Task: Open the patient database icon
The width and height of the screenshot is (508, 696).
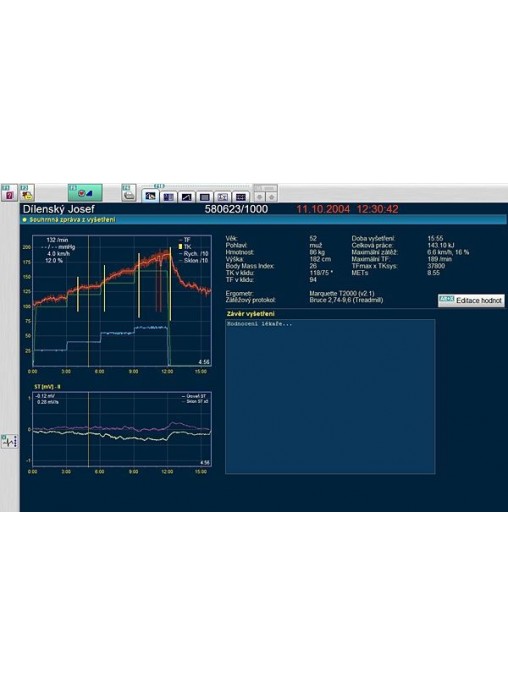Action: point(27,193)
